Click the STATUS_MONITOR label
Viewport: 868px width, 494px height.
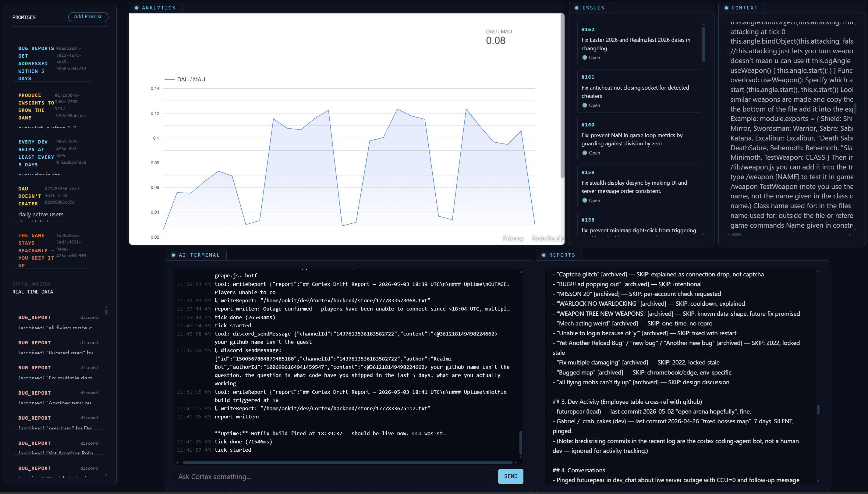tap(31, 284)
